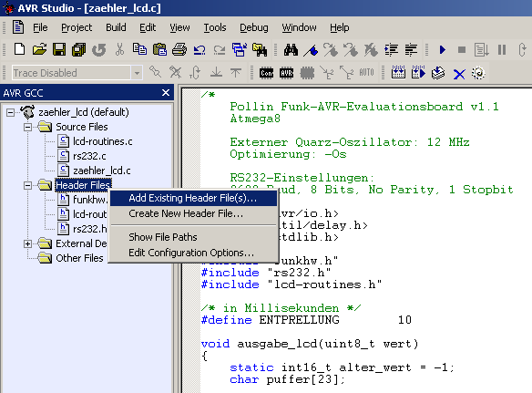Screen dimensions: 532x393
Task: Choose Create New Header File...
Action: (x=194, y=213)
